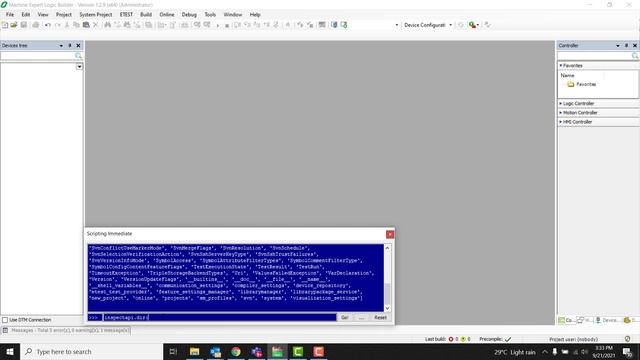Open the Tools menu
Screen dimensions: 640x360
point(210,14)
